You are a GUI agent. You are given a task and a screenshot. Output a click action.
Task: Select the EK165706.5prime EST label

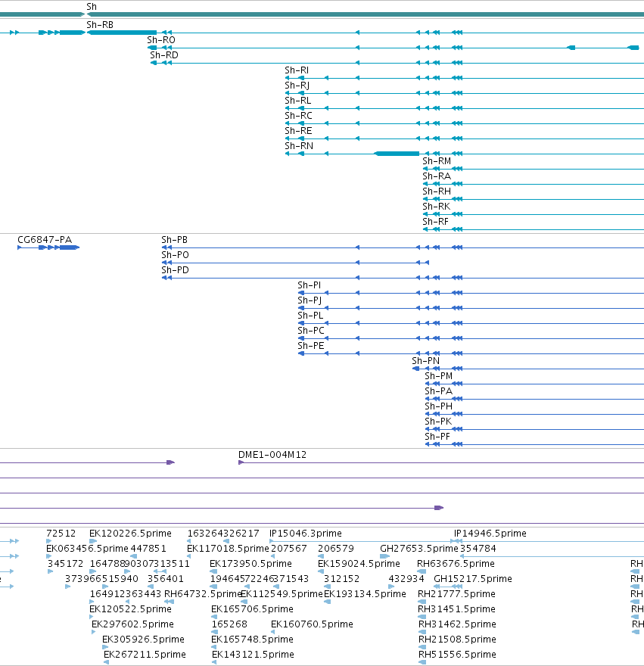[x=252, y=609]
